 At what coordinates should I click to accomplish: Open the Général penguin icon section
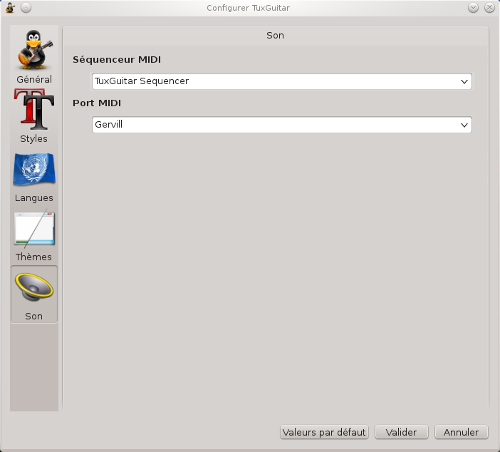click(35, 49)
